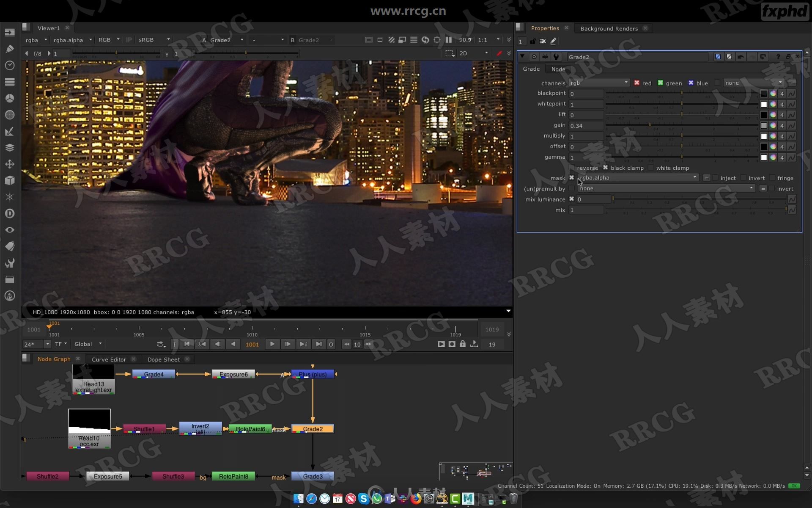Click the whitepoint white color swatch
812x508 pixels.
(x=764, y=104)
